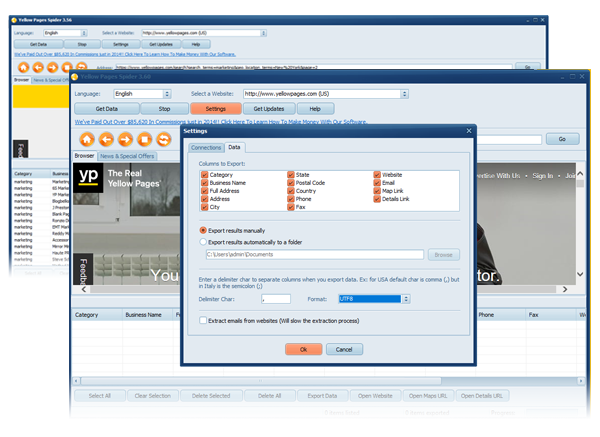Toggle the Full Address column checkbox

[204, 191]
